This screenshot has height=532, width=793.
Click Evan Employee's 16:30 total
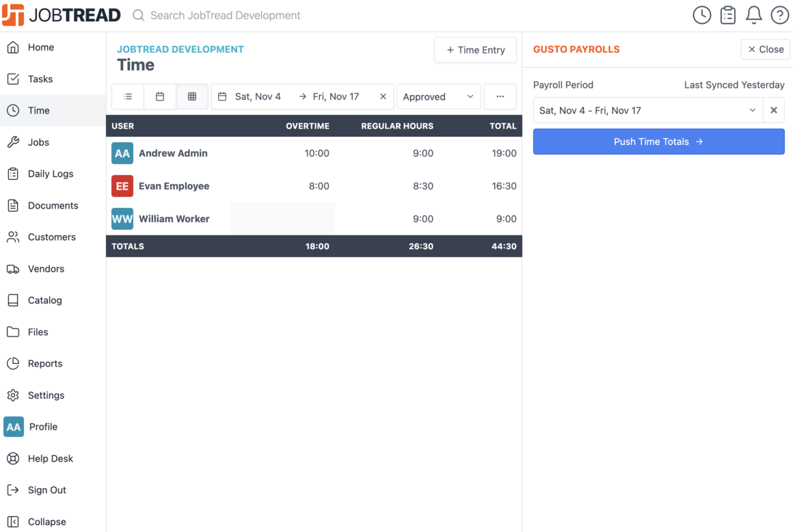tap(505, 186)
